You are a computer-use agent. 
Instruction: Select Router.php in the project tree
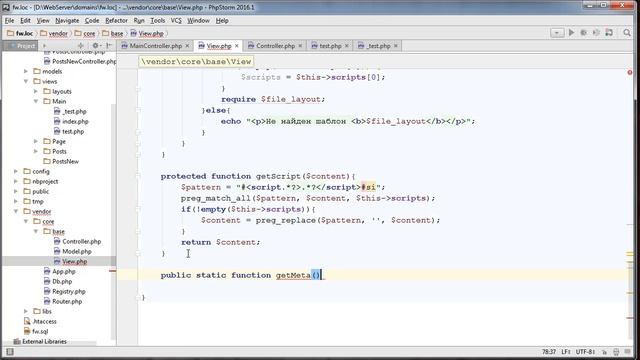(63, 301)
